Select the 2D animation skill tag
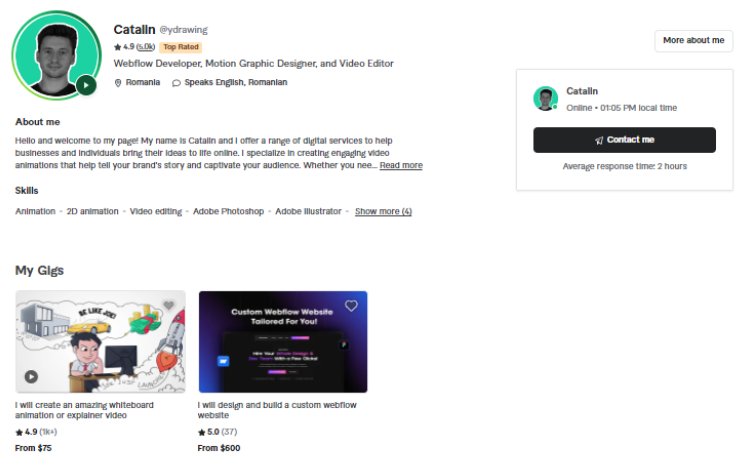 pyautogui.click(x=92, y=211)
